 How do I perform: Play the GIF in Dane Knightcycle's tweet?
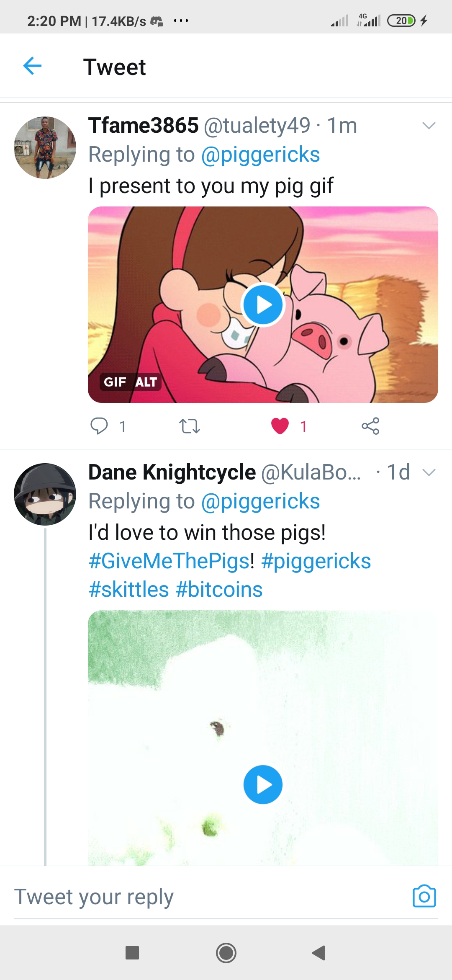tap(263, 784)
